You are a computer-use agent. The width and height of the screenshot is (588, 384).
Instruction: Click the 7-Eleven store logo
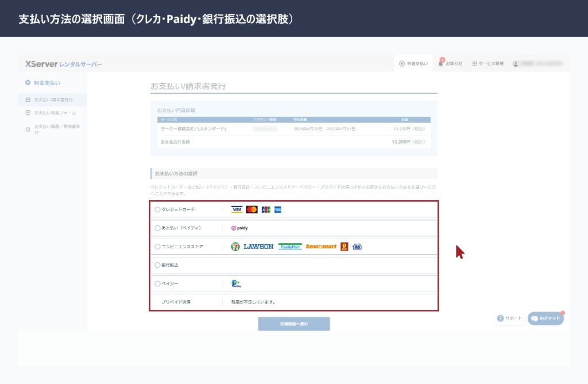[235, 247]
